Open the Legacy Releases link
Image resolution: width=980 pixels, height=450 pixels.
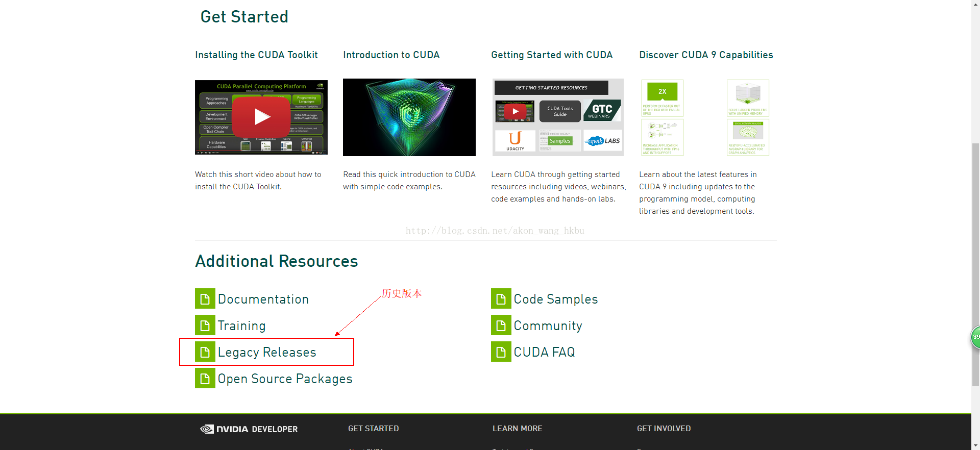tap(267, 352)
